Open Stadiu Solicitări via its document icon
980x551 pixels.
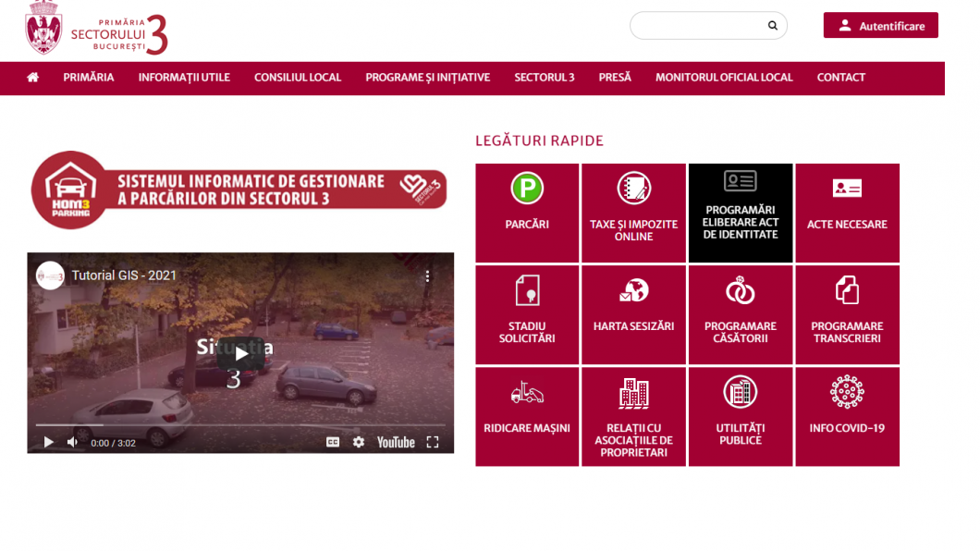[x=526, y=289]
